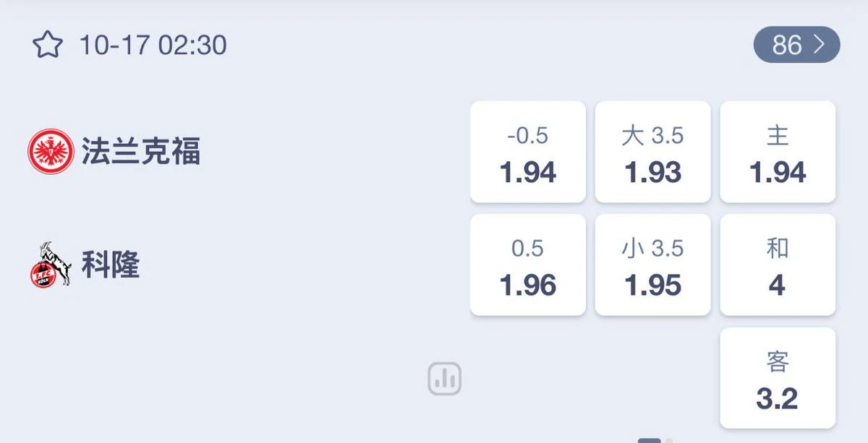Pick 主 home win at 1.94
Image resolution: width=868 pixels, height=443 pixels.
[x=778, y=152]
